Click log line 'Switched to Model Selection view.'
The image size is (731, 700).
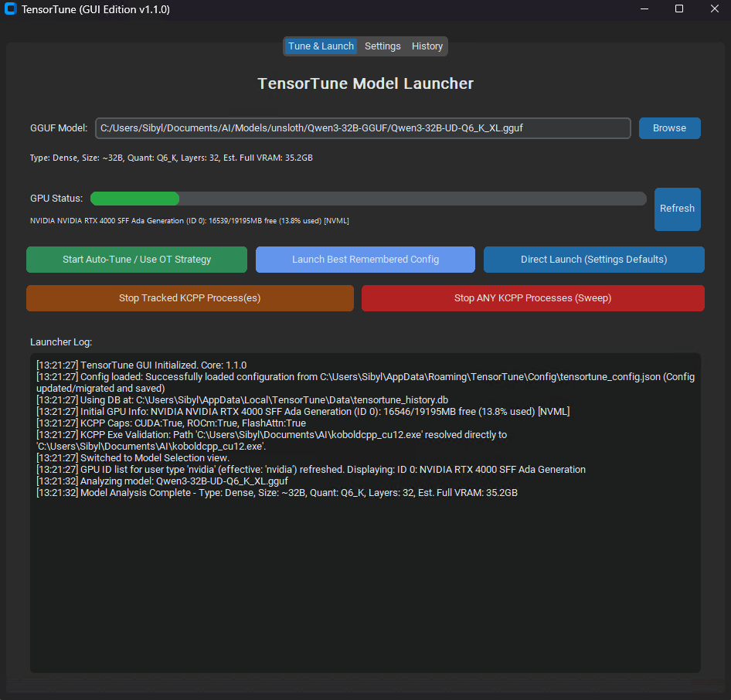[x=133, y=457]
